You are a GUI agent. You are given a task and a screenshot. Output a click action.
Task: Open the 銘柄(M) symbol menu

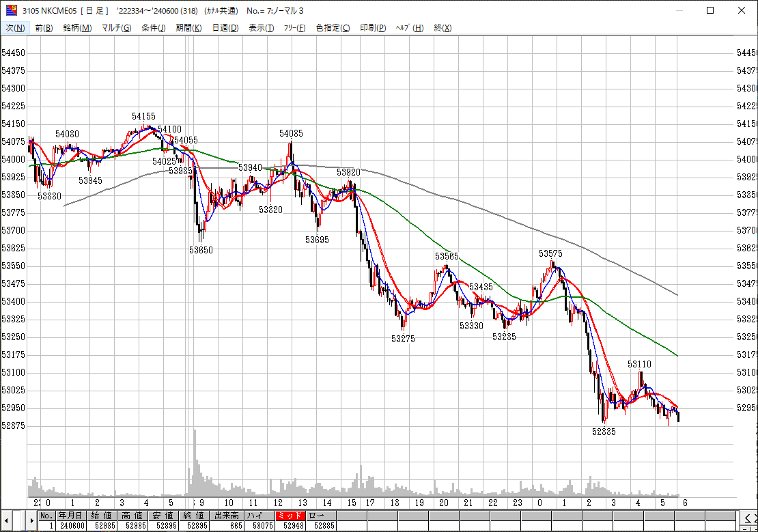[77, 28]
